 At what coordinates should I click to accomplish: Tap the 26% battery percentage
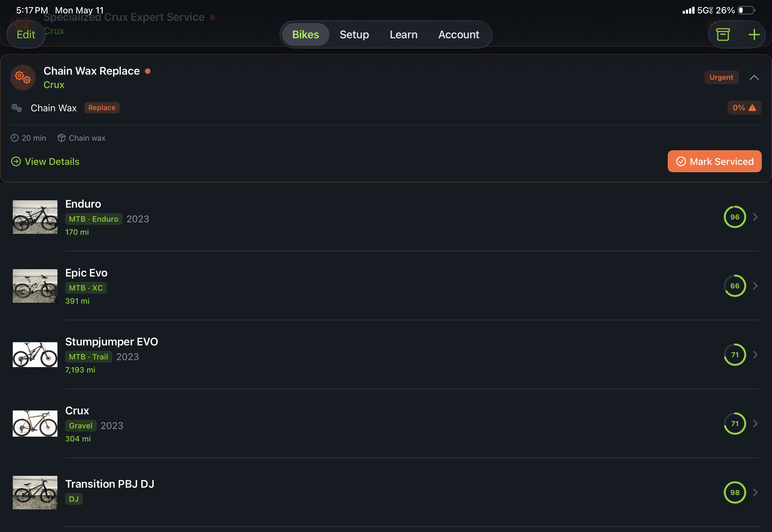tap(725, 10)
